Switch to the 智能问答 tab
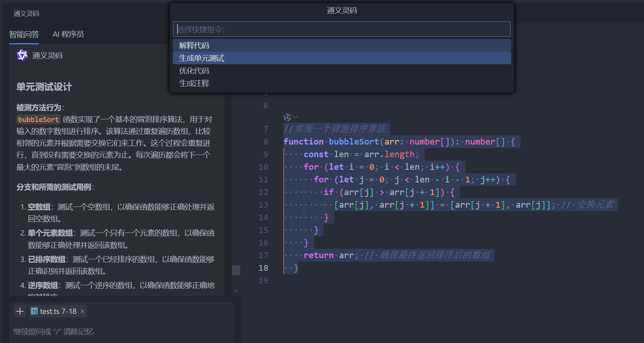The image size is (644, 343). [x=24, y=34]
